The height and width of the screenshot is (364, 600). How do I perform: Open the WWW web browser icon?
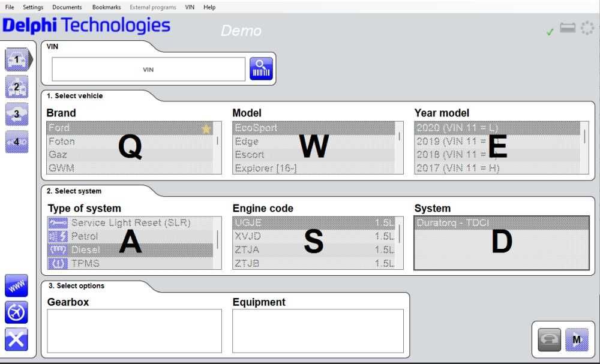(16, 285)
